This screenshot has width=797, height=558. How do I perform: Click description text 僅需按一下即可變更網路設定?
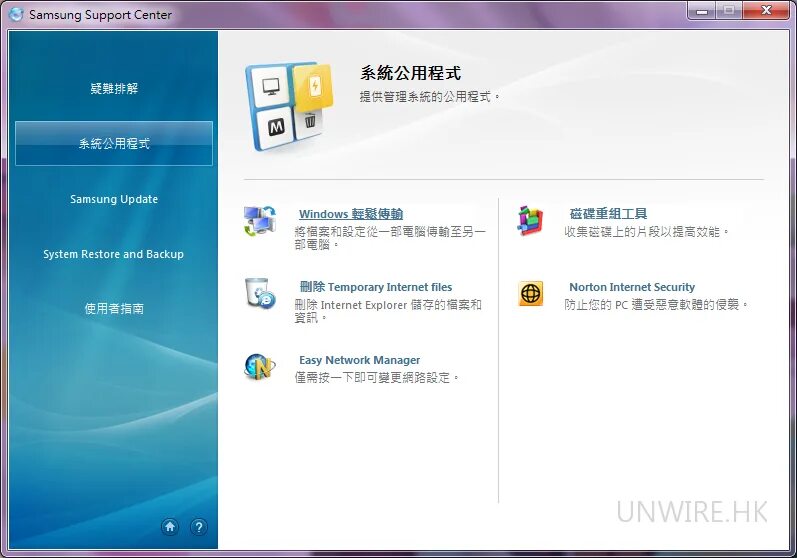point(377,378)
